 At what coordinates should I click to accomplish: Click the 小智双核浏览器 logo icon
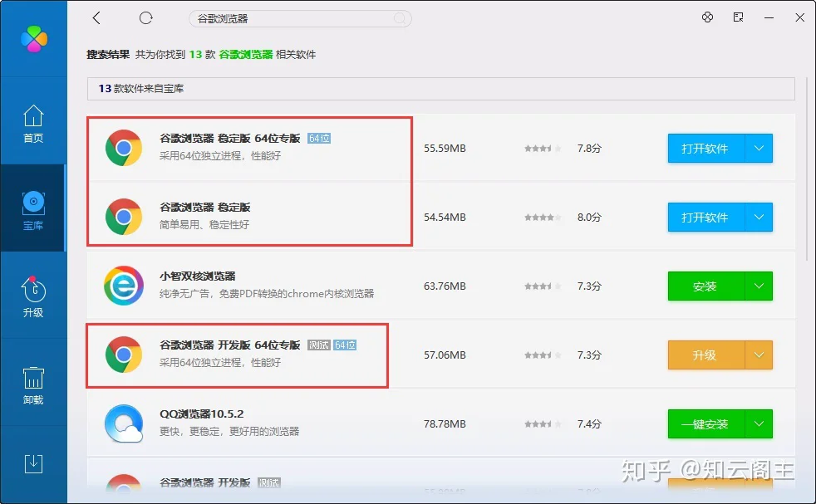[123, 286]
